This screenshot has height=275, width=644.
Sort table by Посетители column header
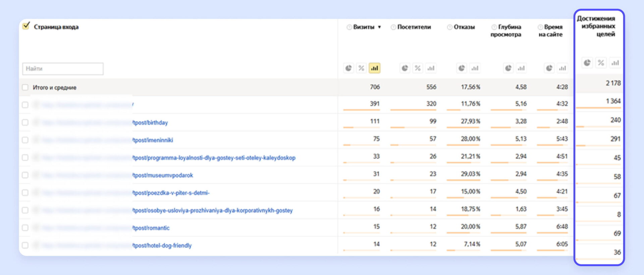point(414,27)
